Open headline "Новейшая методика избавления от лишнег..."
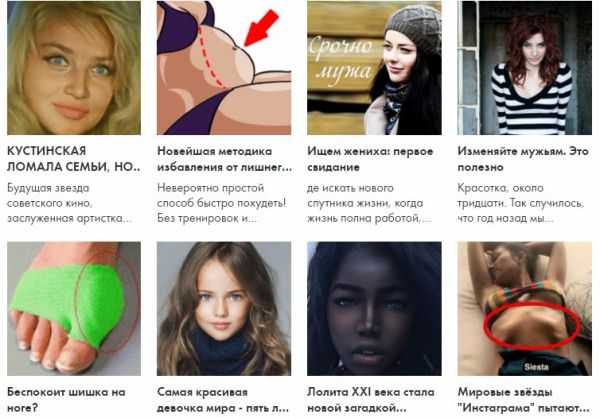 click(x=224, y=159)
